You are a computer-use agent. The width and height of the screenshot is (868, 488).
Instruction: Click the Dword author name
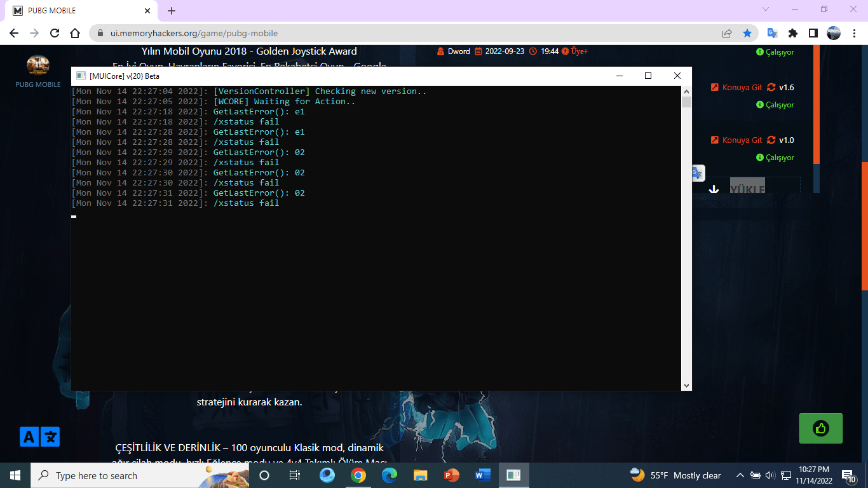click(x=459, y=51)
